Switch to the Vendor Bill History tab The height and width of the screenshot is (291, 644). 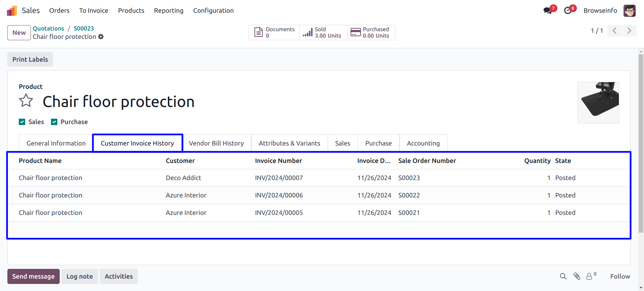coord(216,143)
